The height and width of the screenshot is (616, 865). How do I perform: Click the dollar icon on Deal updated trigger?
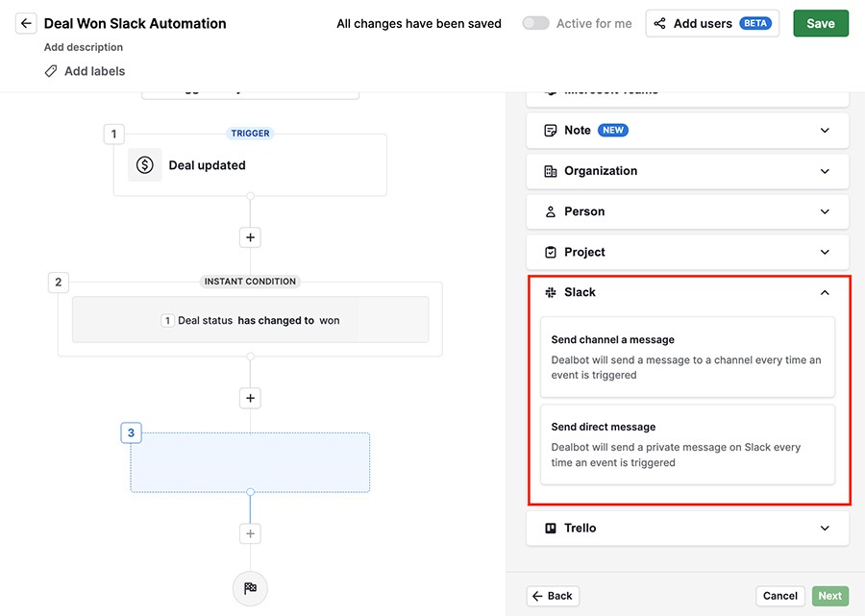click(144, 165)
